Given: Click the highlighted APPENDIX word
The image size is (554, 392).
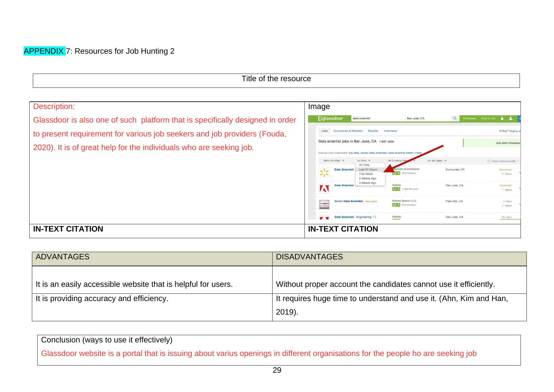Looking at the screenshot, I should point(44,51).
